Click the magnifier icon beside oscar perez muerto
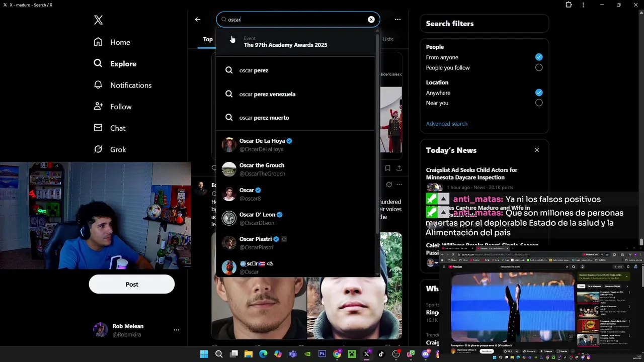Screen dimensions: 644x362 coord(229,118)
